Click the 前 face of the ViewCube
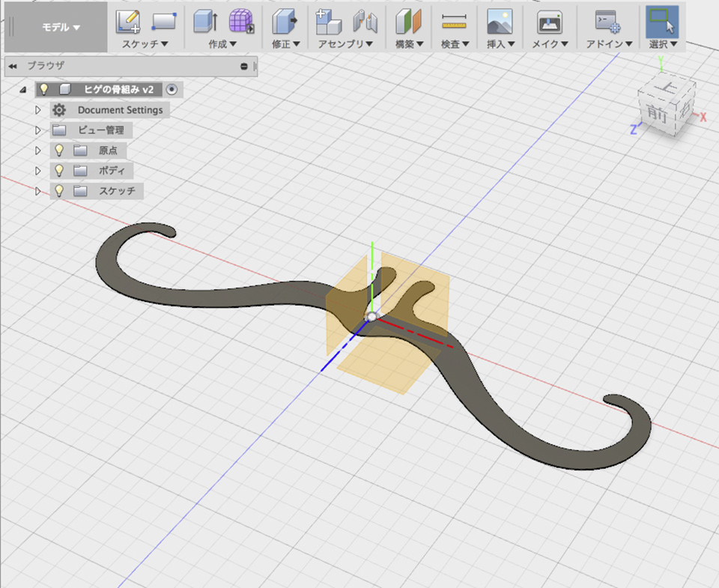 point(656,112)
